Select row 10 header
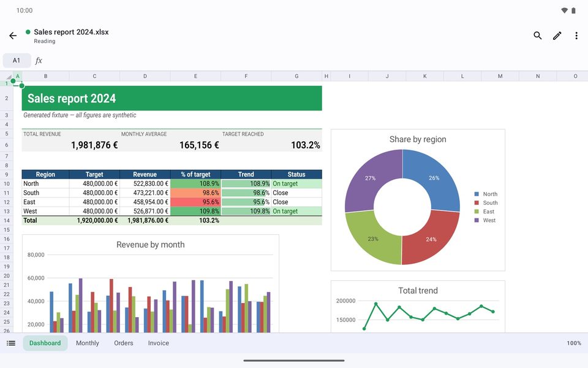The height and width of the screenshot is (368, 588). pyautogui.click(x=6, y=183)
